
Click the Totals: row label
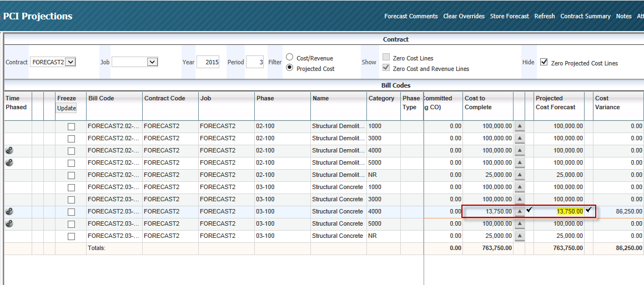(97, 248)
